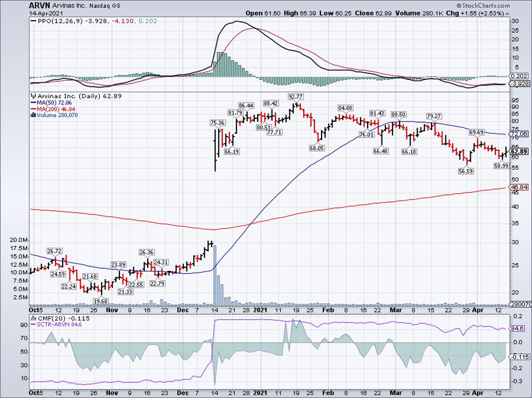Viewport: 532px width, 398px height.
Task: Click the 22.79 price label
Action: click(x=157, y=284)
